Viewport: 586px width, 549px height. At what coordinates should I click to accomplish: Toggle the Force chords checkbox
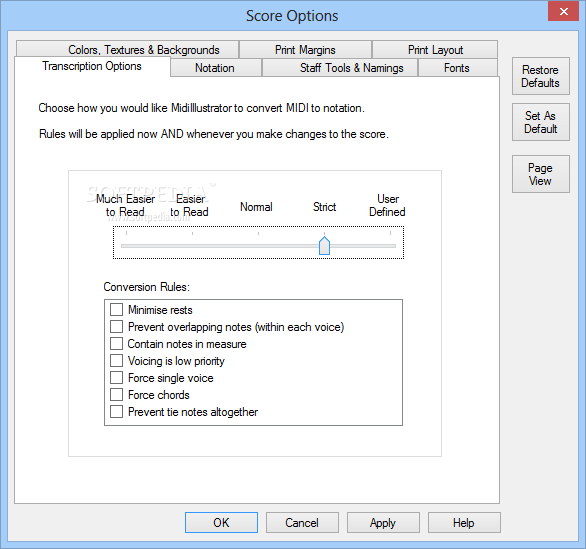117,395
